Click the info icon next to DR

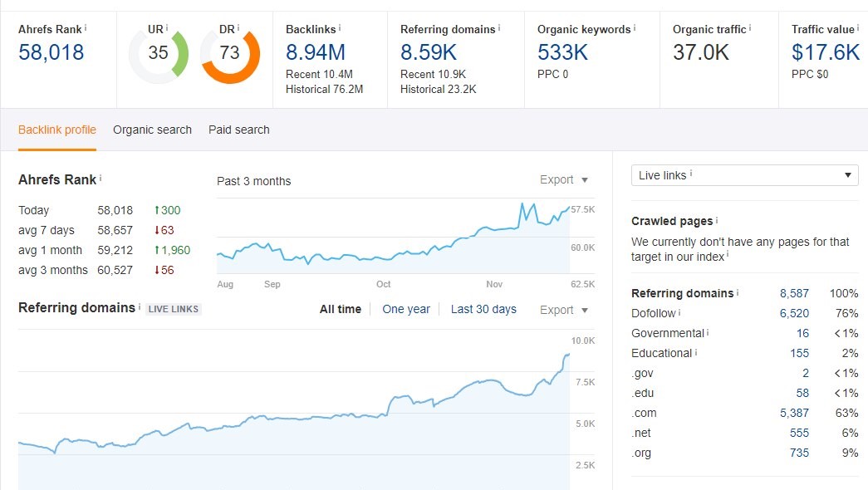point(239,28)
